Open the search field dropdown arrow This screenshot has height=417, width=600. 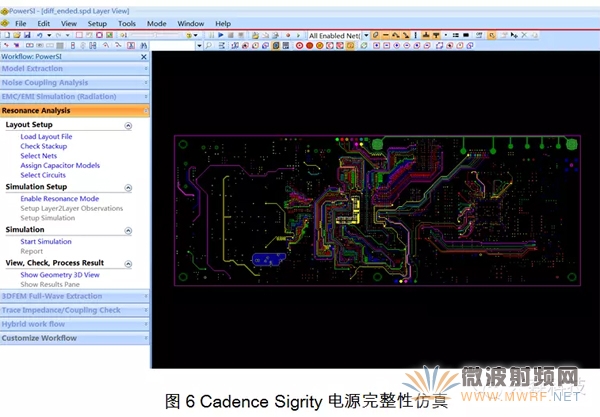199,46
